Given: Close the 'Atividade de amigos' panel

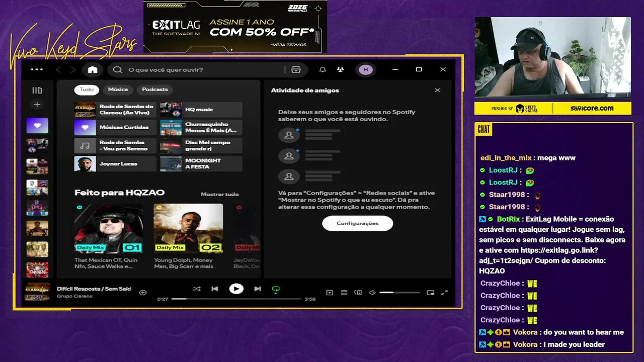Looking at the screenshot, I should 437,90.
